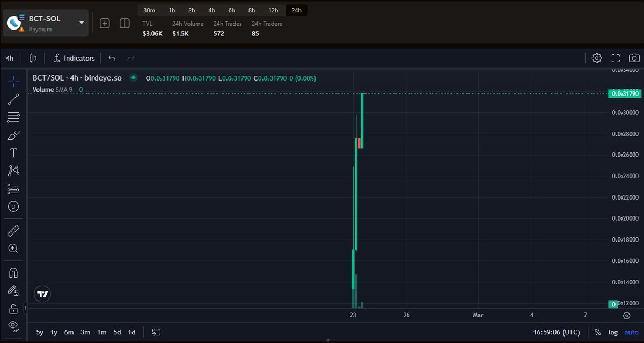The image size is (644, 343).
Task: Select the trend line drawing tool
Action: (x=13, y=99)
